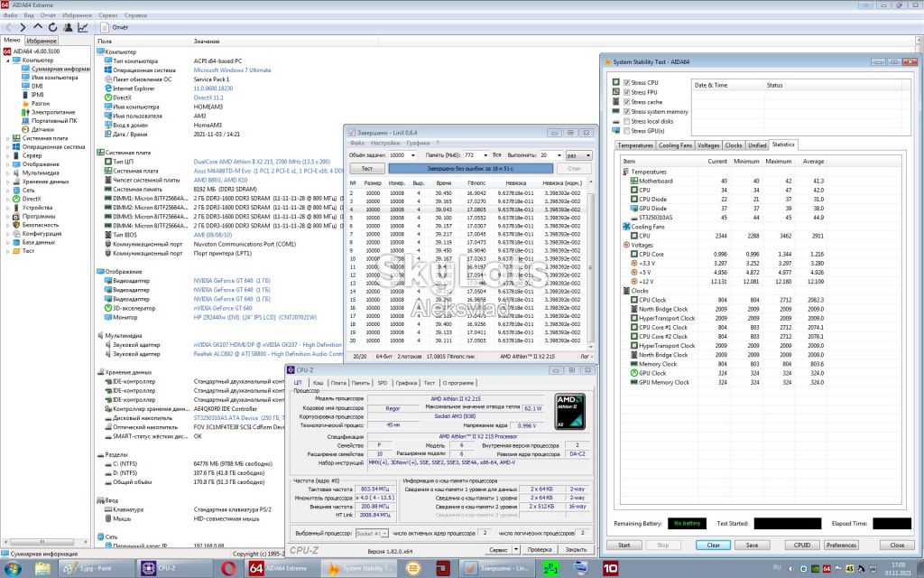924x578 pixels.
Task: Click AIDA64 v6.00.5100 root tree node
Action: tap(36, 51)
